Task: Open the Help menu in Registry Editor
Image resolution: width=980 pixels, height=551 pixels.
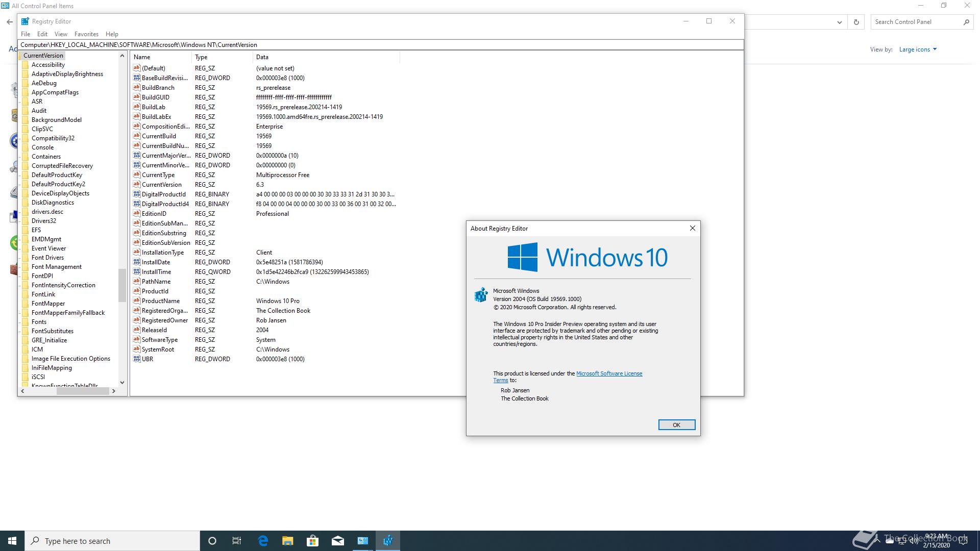Action: pos(112,34)
